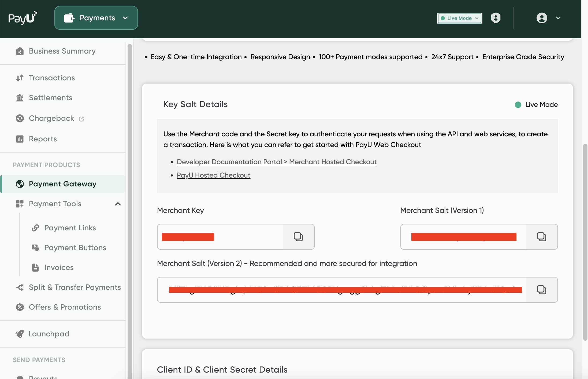This screenshot has height=379, width=588.
Task: Click the Merchant Key input field
Action: [220, 237]
